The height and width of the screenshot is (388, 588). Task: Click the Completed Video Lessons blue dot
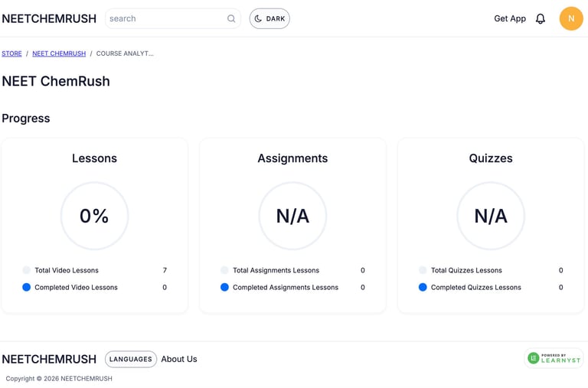pos(27,288)
